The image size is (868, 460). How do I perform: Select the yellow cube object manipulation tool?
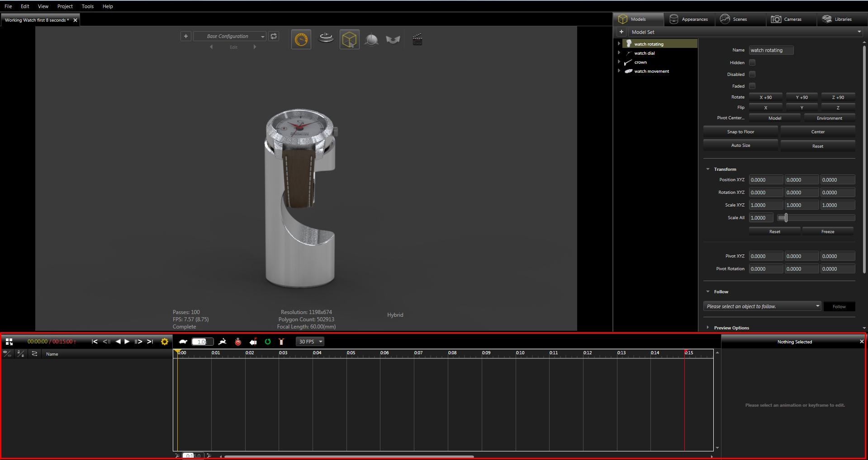(x=349, y=40)
